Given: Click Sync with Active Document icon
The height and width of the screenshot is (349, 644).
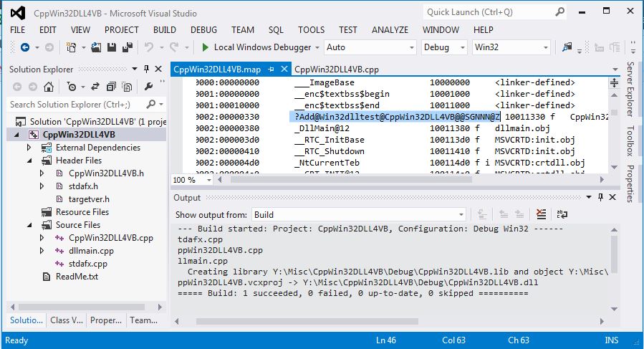Looking at the screenshot, I should tap(95, 87).
